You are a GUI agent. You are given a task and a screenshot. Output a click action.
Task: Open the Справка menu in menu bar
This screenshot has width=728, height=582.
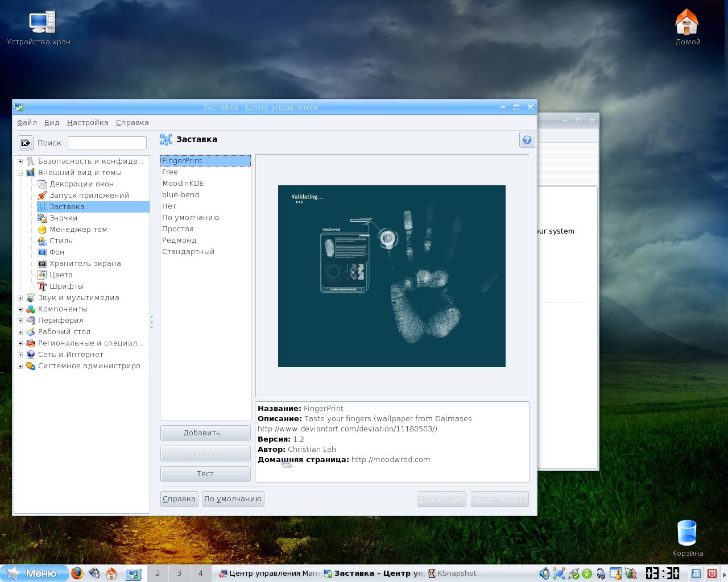(132, 122)
